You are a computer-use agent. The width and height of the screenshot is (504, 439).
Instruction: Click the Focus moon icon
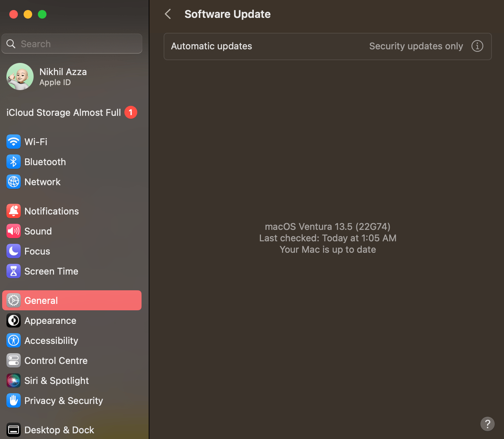[x=14, y=251]
